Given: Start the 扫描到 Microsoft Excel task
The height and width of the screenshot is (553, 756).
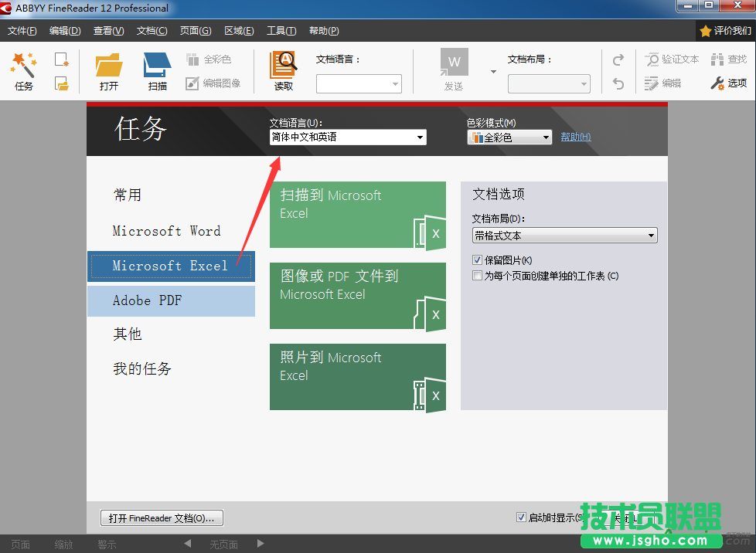Looking at the screenshot, I should [x=358, y=215].
